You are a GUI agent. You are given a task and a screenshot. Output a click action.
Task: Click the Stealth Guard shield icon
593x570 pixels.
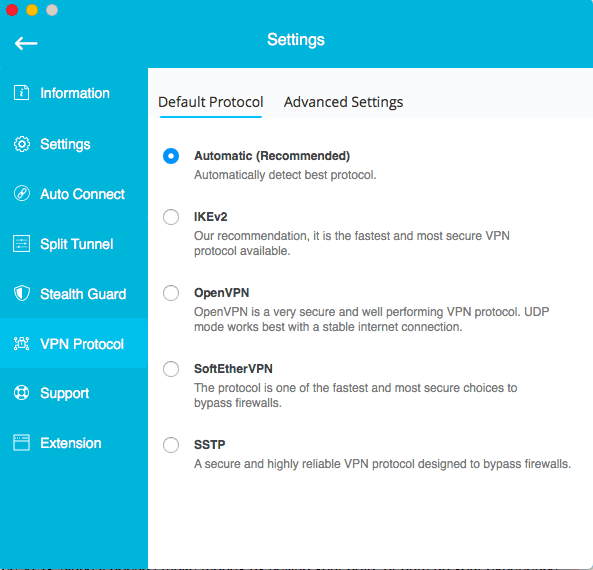click(x=22, y=294)
